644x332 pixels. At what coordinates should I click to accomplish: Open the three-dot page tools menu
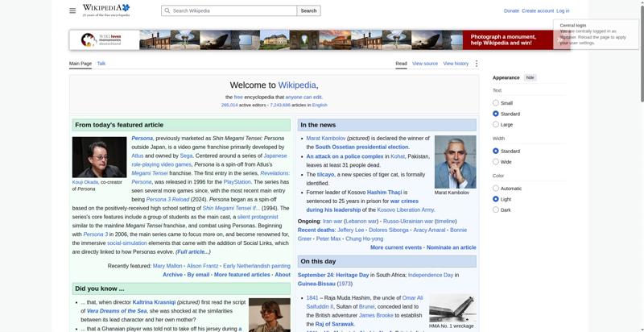pos(477,64)
